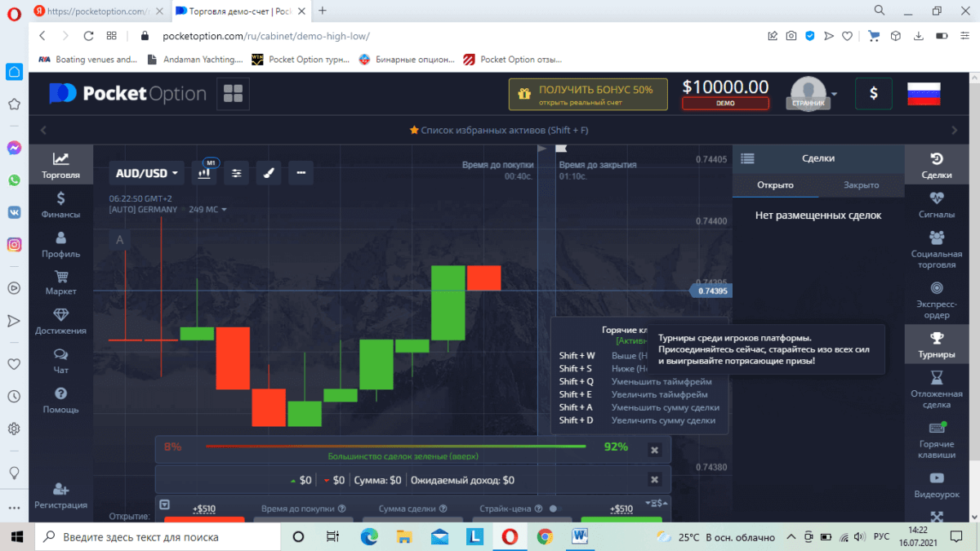Click the dollar deposit button
The height and width of the screenshot is (551, 980).
tap(873, 94)
